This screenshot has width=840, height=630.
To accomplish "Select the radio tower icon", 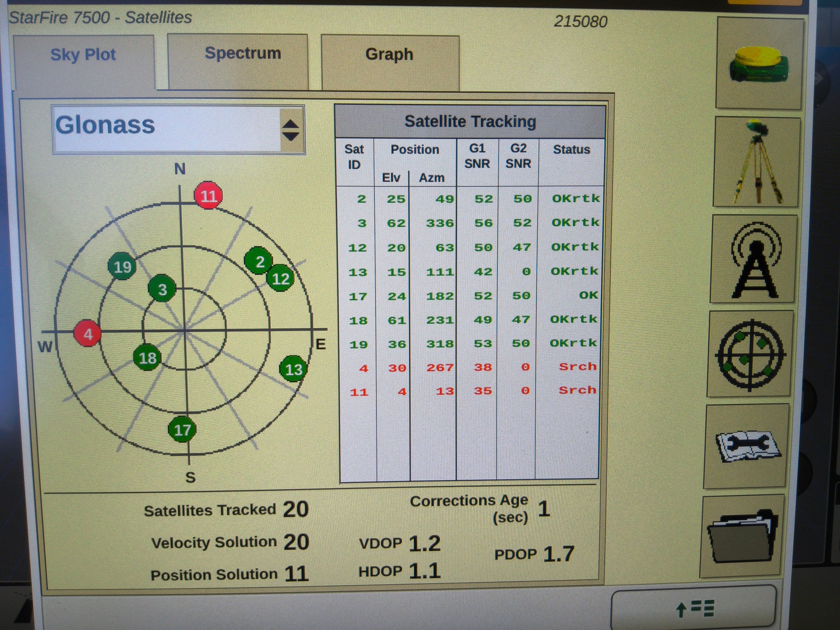I will click(x=754, y=259).
